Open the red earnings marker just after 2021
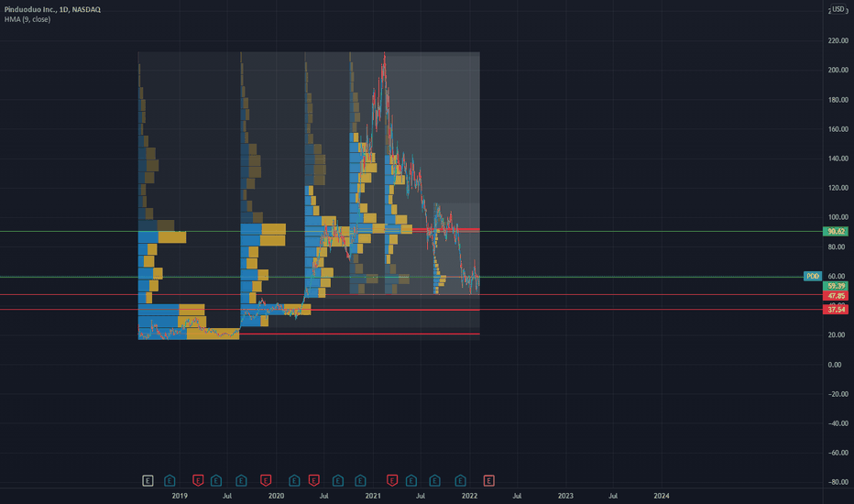Viewport: 854px width, 504px height. [392, 480]
